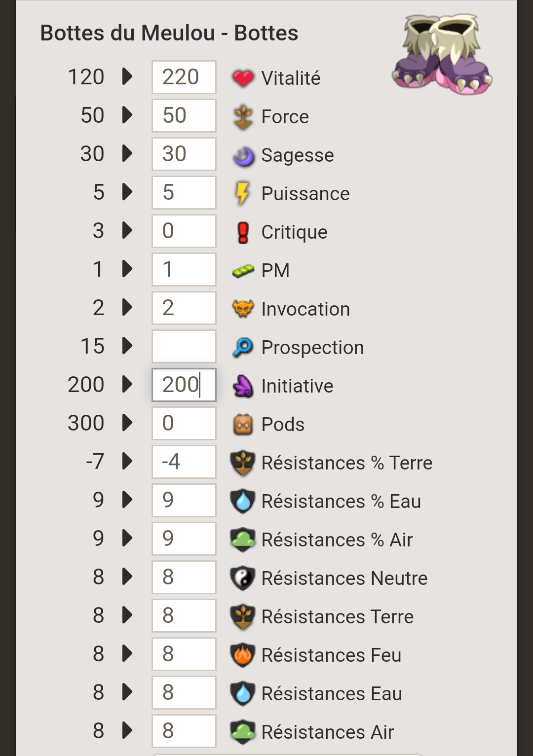The image size is (533, 756).
Task: Click the Résistances Feu shield icon
Action: coord(243,655)
